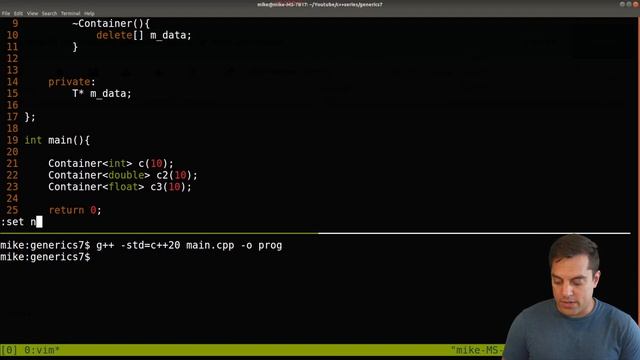Open the View menu
This screenshot has width=640, height=360.
coord(32,13)
